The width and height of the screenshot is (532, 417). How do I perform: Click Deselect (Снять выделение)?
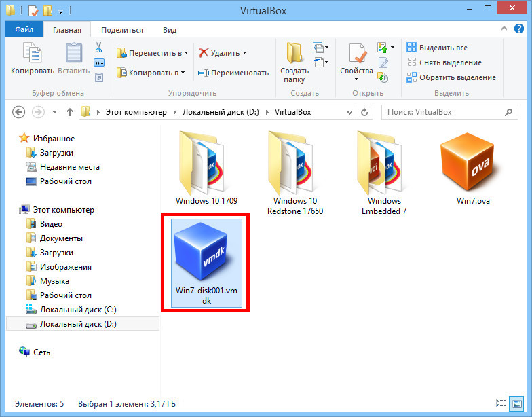click(x=444, y=62)
